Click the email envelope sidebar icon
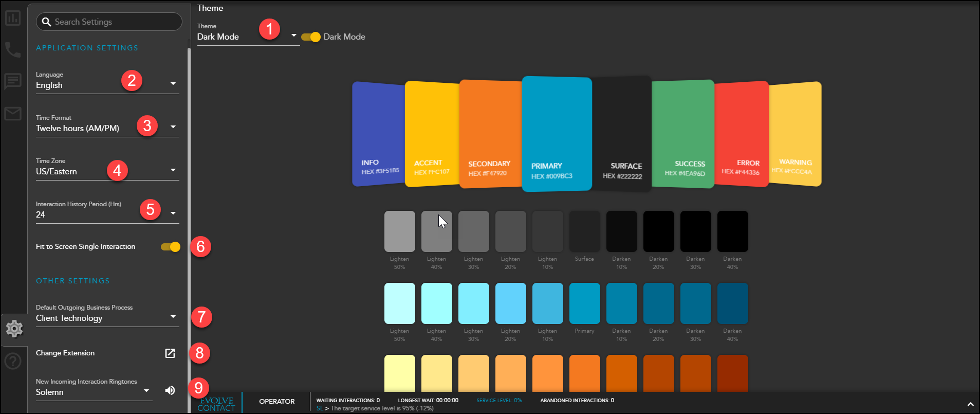980x414 pixels. click(x=13, y=113)
